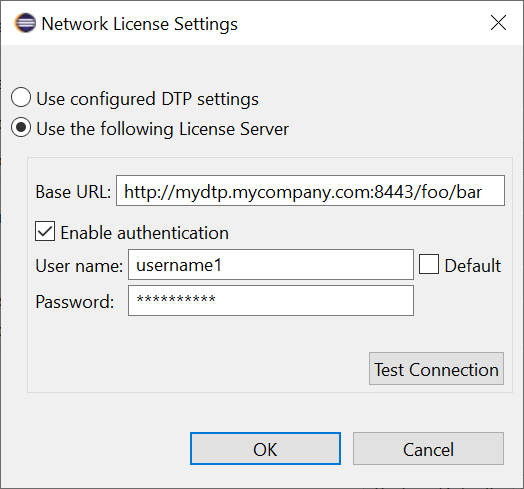
Task: Uncheck the Enable authentication checkbox
Action: click(45, 231)
